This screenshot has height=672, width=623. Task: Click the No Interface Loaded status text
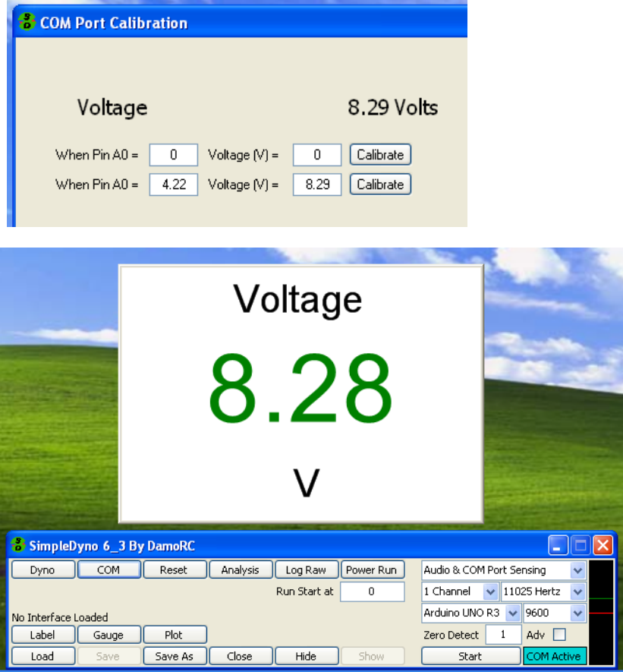click(x=60, y=617)
